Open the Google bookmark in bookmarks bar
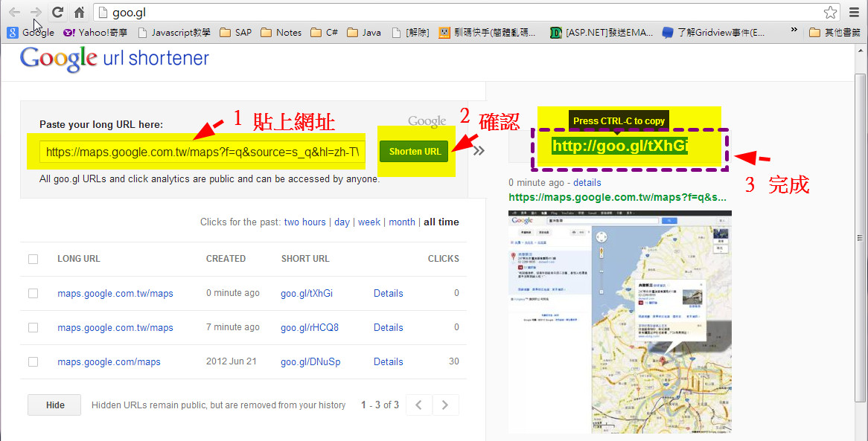The image size is (868, 441). (x=31, y=33)
